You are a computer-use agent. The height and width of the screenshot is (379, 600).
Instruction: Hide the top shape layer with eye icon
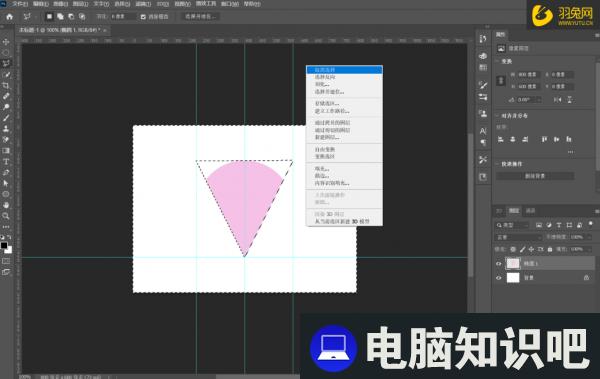click(499, 263)
